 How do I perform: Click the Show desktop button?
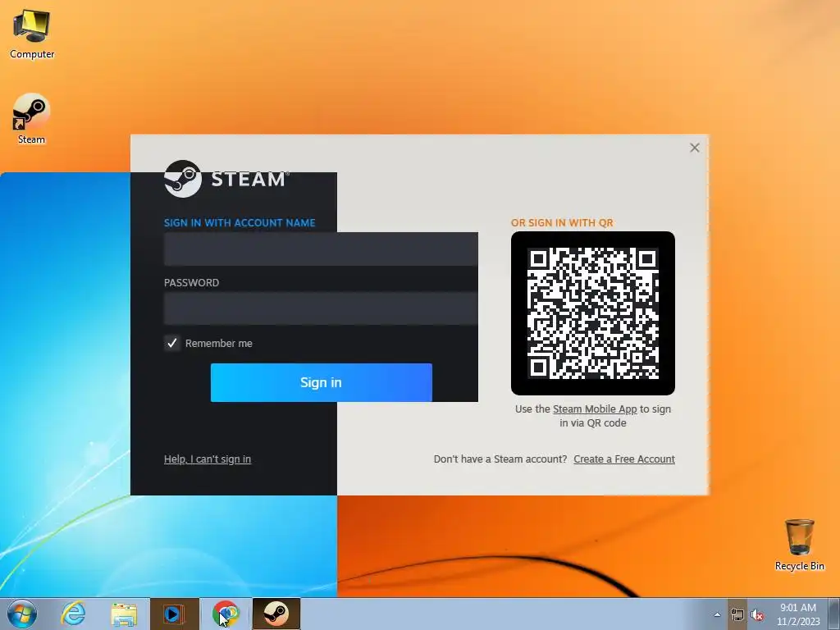[x=834, y=614]
